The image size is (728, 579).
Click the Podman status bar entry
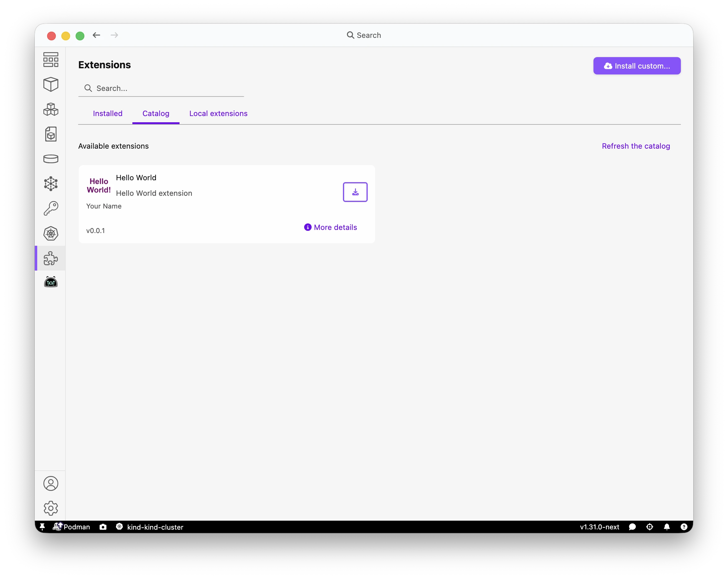pyautogui.click(x=72, y=527)
